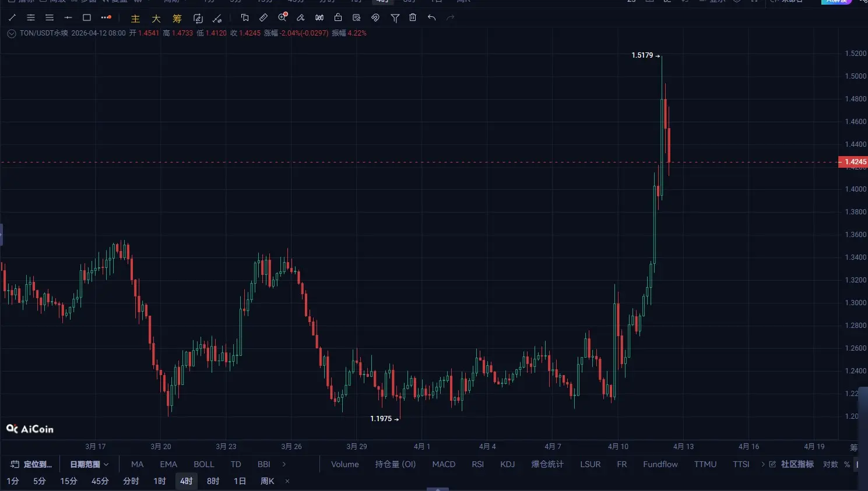Screen dimensions: 868x491
Task: Click the 主 main-force icon
Action: [135, 19]
